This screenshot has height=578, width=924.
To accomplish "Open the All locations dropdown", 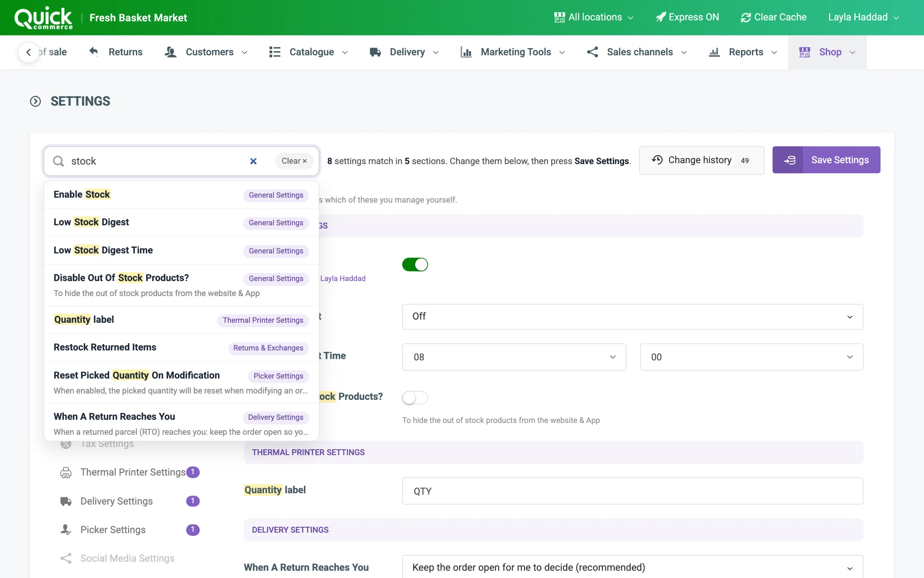I will pyautogui.click(x=594, y=17).
